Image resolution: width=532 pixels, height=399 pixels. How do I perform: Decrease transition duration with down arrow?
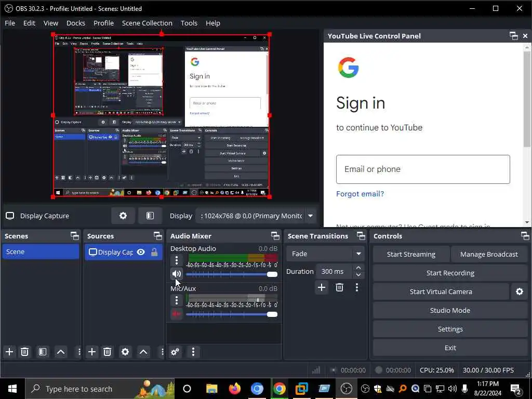[x=358, y=275]
